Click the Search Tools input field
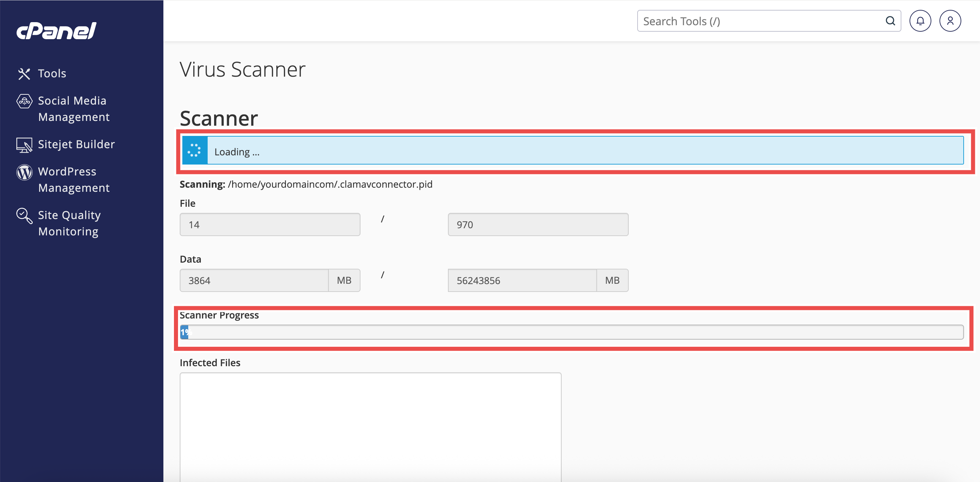The height and width of the screenshot is (482, 980). pyautogui.click(x=761, y=21)
